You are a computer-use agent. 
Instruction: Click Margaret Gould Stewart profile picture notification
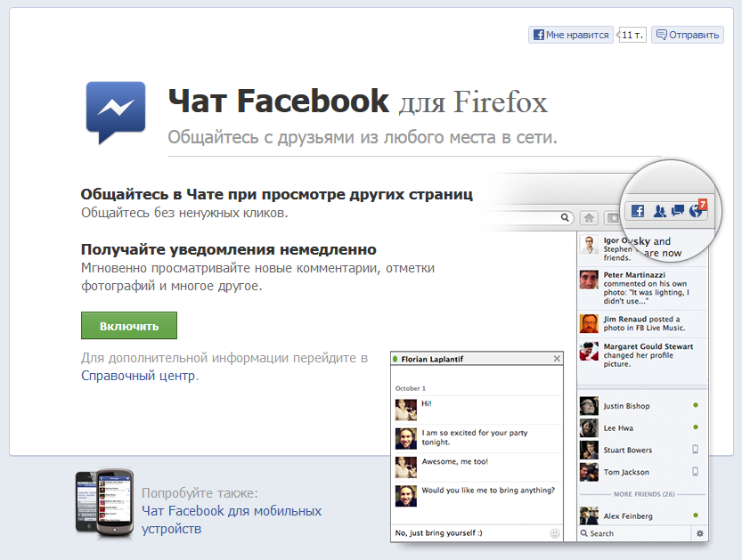[x=642, y=354]
